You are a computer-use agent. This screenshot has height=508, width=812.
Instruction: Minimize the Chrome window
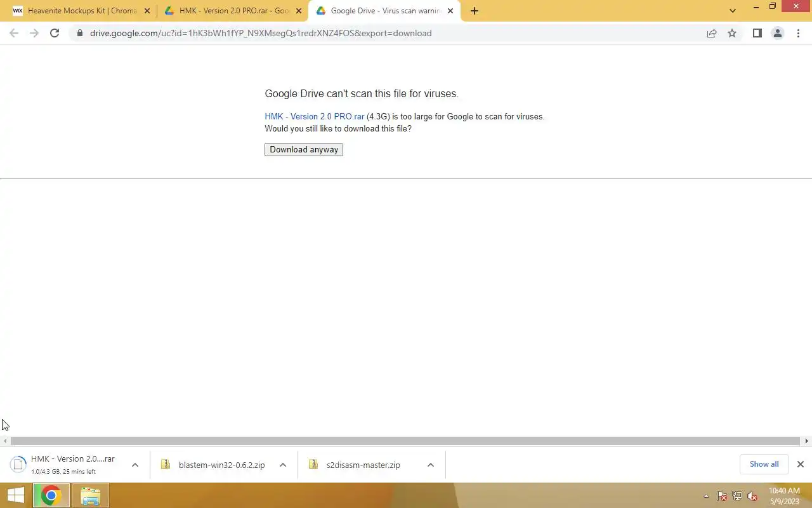click(x=757, y=6)
